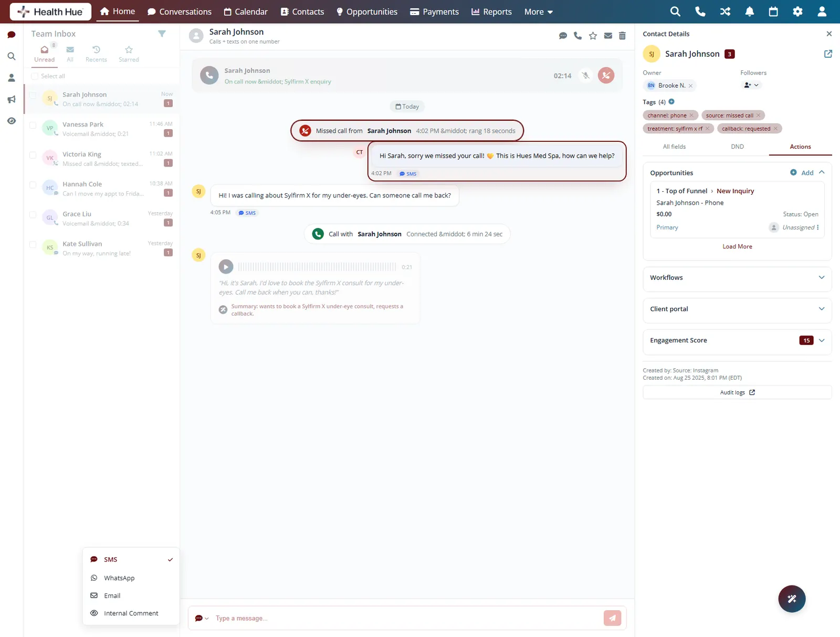Click the search icon in left sidebar

point(12,56)
